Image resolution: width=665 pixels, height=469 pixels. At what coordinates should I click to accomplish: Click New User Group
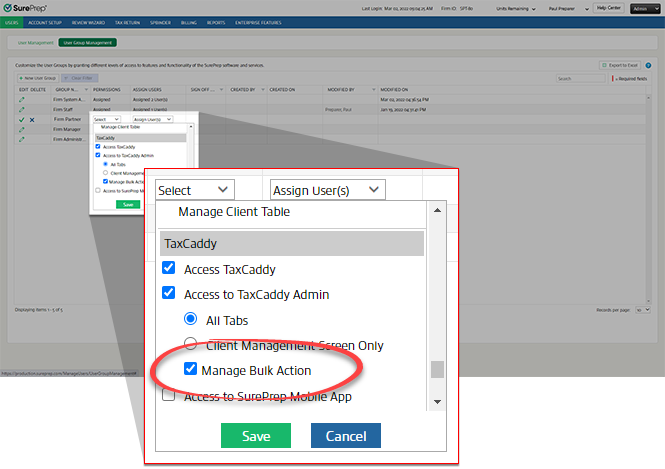(x=37, y=78)
